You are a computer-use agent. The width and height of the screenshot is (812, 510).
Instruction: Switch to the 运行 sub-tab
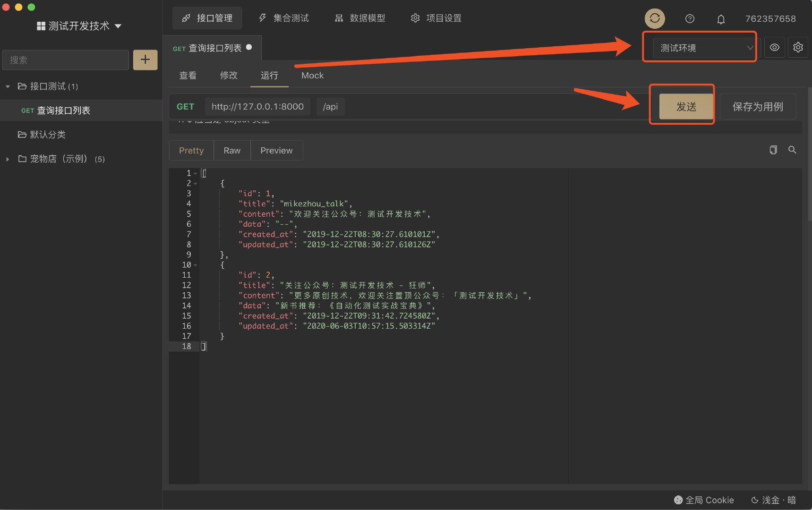pyautogui.click(x=269, y=76)
